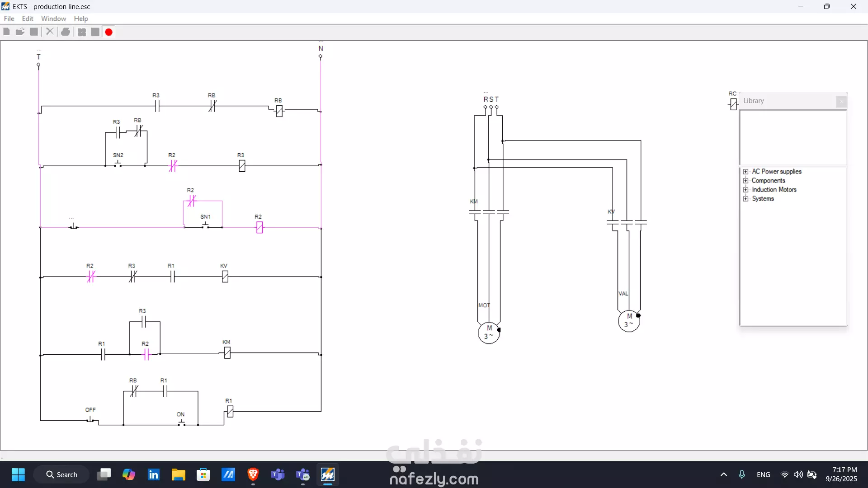The image size is (868, 488).
Task: Click the Print toolbar icon
Action: [66, 32]
